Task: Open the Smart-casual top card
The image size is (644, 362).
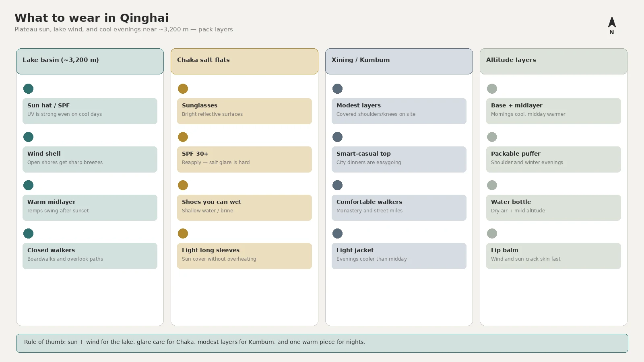Action: tap(399, 159)
